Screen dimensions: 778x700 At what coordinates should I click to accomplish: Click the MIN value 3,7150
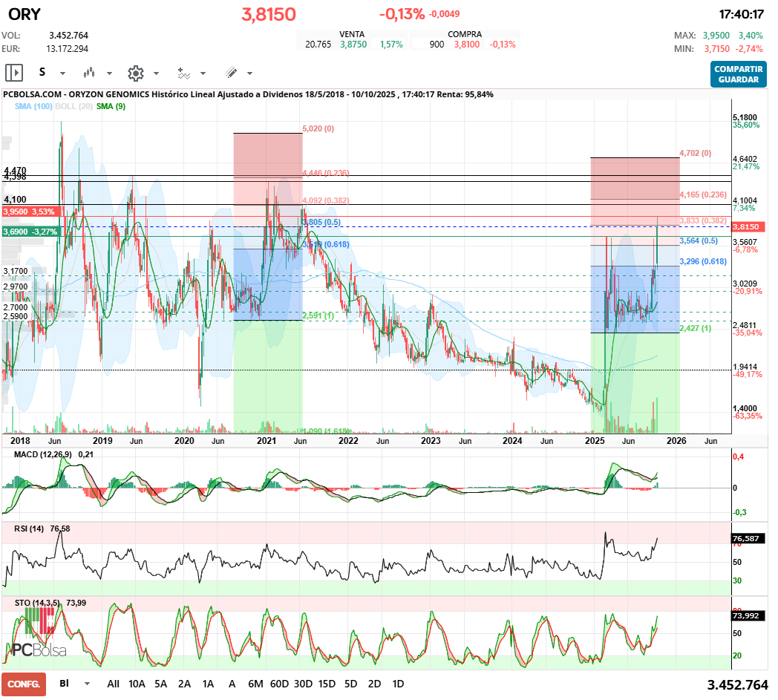coord(717,48)
